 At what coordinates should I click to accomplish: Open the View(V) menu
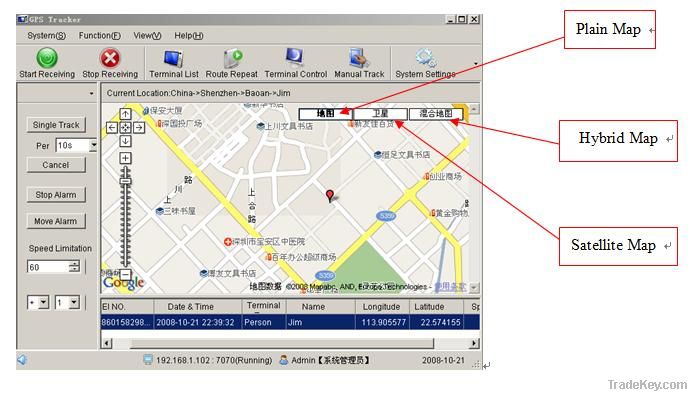point(147,36)
